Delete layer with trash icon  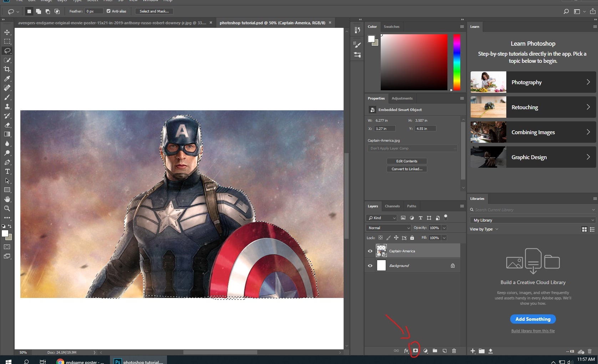pos(454,351)
